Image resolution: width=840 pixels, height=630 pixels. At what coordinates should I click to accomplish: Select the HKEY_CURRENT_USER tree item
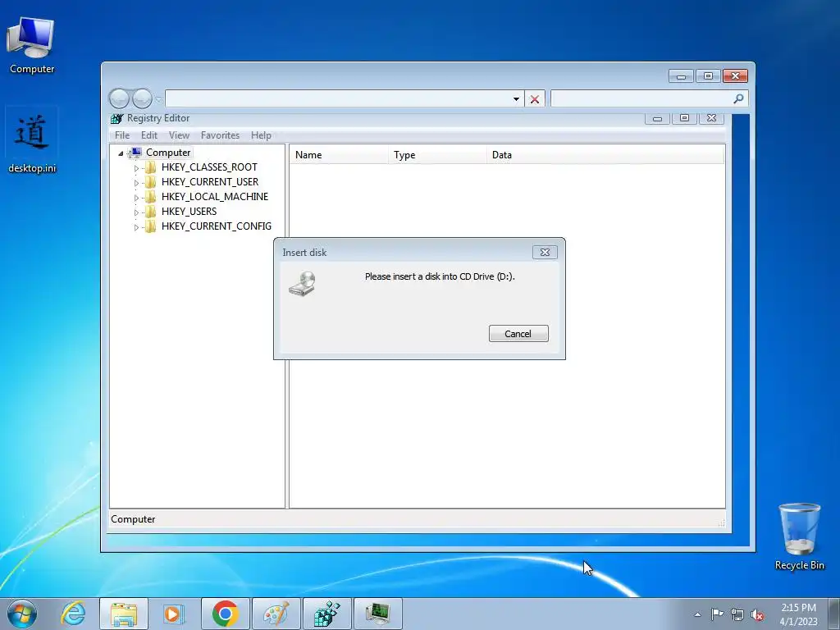(210, 182)
